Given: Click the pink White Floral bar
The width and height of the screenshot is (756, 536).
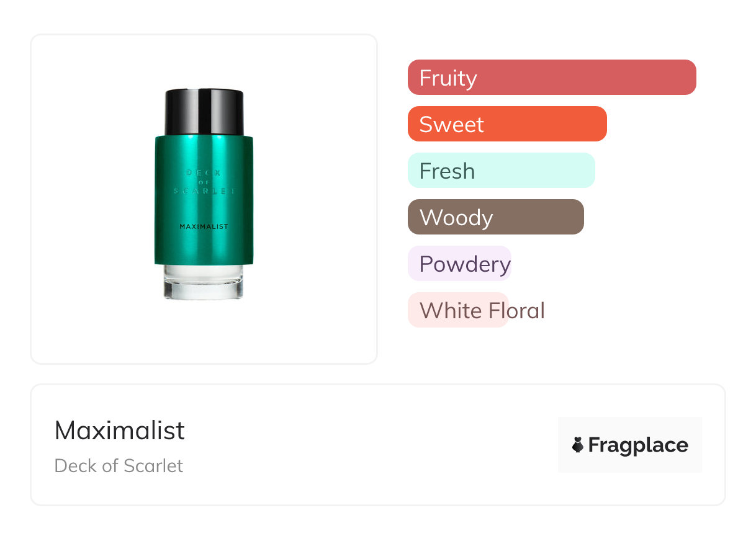Looking at the screenshot, I should (457, 310).
